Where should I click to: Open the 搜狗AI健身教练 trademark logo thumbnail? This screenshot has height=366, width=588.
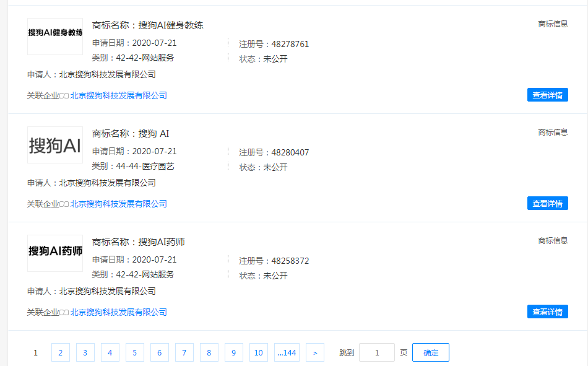coord(55,37)
